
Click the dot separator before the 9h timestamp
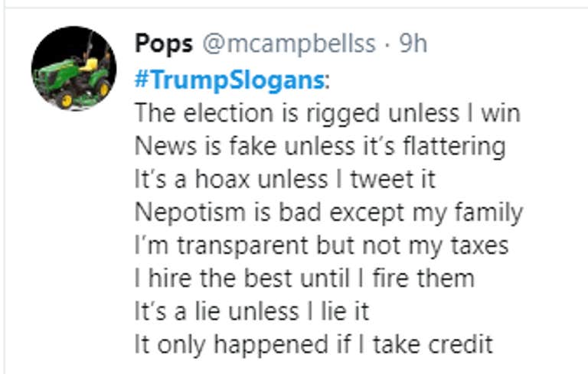(x=387, y=45)
